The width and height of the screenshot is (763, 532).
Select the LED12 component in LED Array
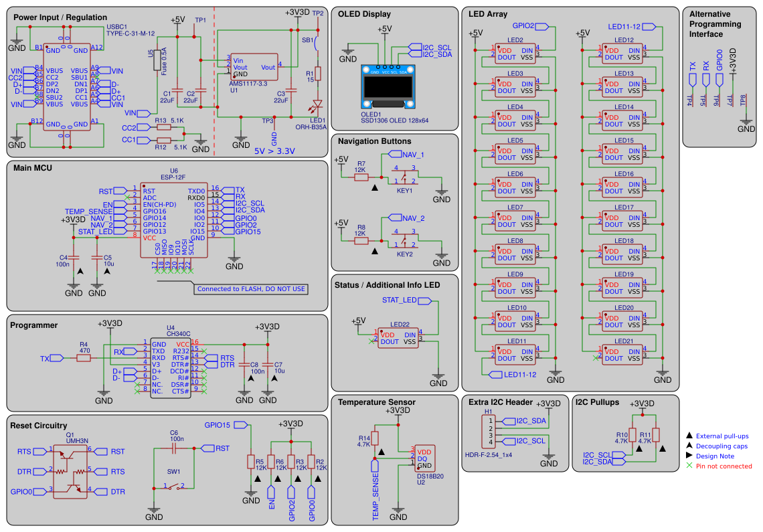(x=623, y=54)
